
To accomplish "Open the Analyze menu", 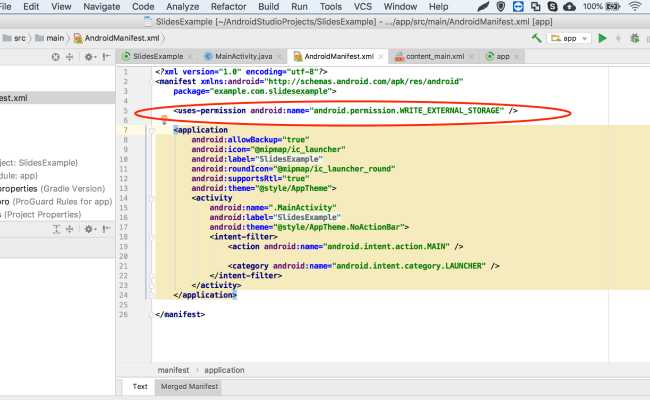I will [182, 7].
